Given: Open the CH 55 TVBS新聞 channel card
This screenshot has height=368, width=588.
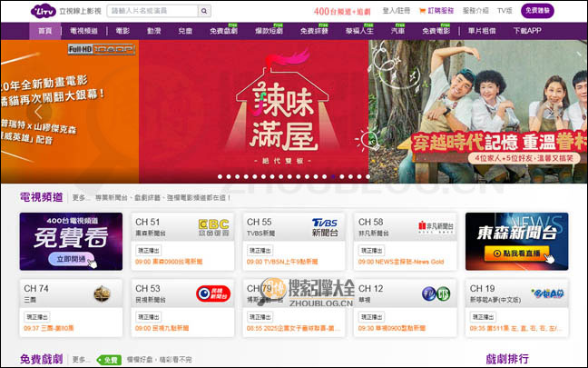Looking at the screenshot, I should pyautogui.click(x=294, y=242).
